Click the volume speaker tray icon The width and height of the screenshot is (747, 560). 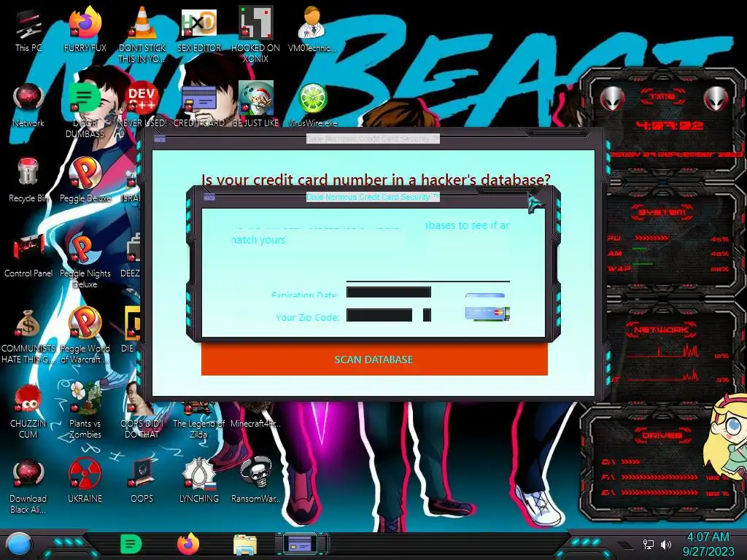point(665,544)
